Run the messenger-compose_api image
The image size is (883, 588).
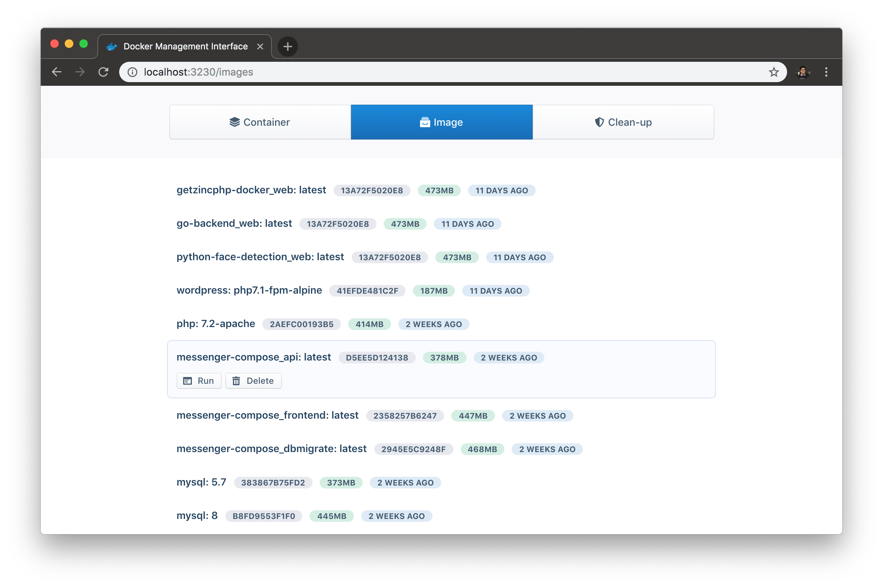[199, 381]
